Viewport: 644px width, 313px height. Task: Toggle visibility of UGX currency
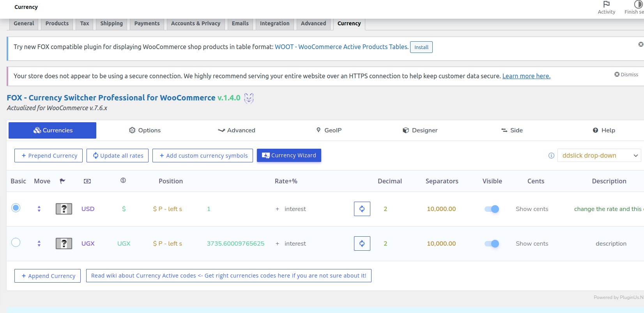tap(492, 244)
